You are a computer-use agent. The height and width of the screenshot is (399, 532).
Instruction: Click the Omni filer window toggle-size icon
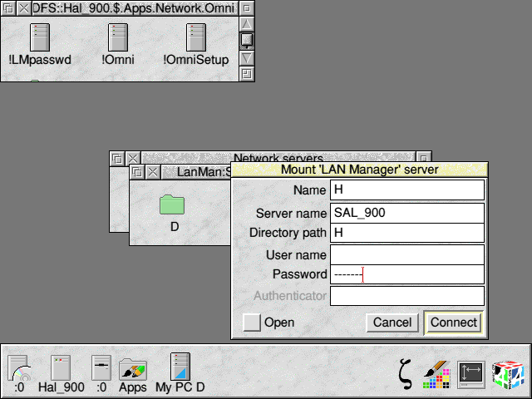click(x=247, y=8)
